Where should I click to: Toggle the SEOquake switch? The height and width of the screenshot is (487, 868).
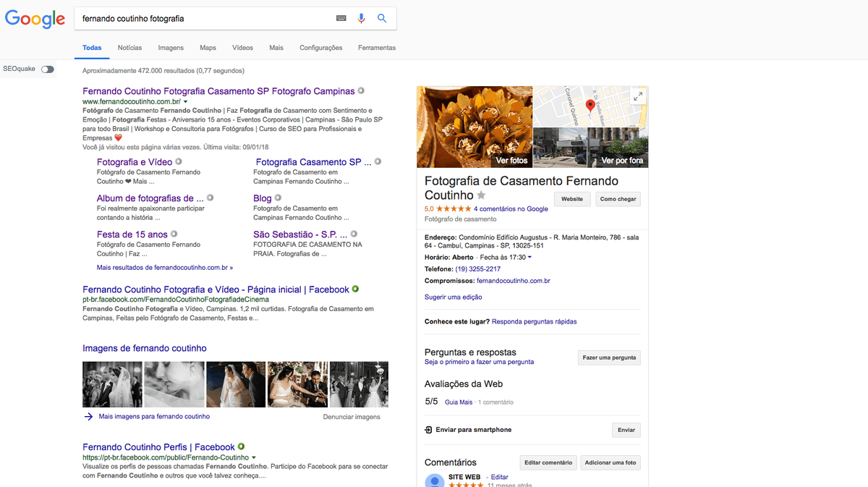coord(47,69)
